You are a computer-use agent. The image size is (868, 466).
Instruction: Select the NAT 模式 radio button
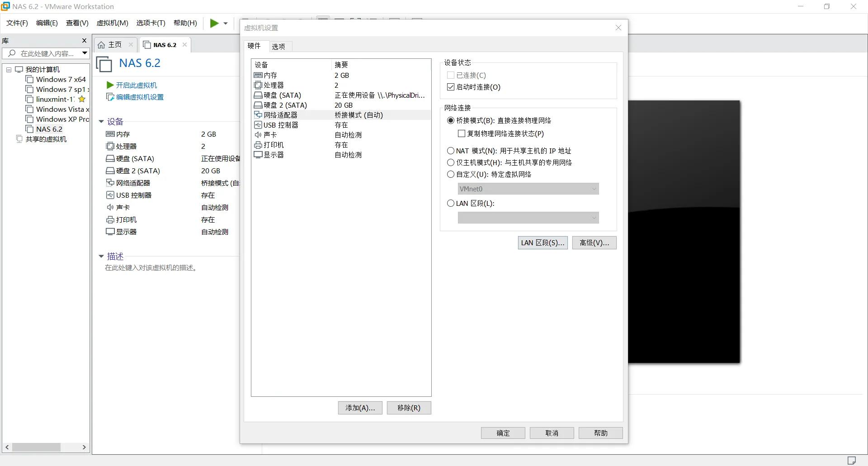coord(451,151)
